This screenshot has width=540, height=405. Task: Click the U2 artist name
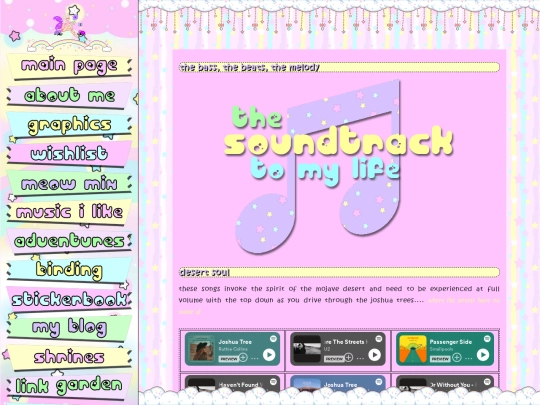pos(327,349)
